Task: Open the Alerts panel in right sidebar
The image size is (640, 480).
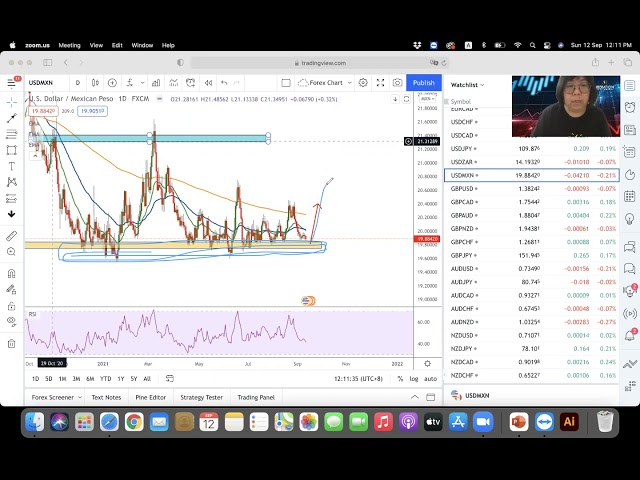Action: coord(631,109)
